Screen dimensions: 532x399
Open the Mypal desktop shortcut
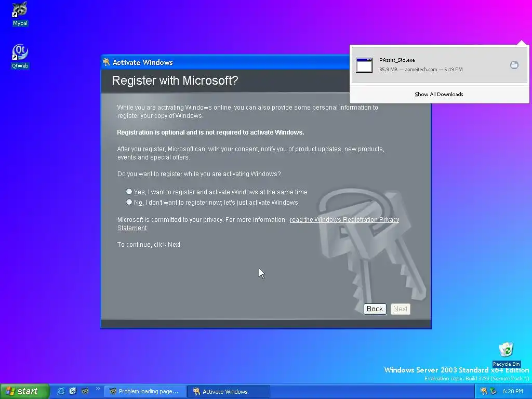(x=20, y=14)
